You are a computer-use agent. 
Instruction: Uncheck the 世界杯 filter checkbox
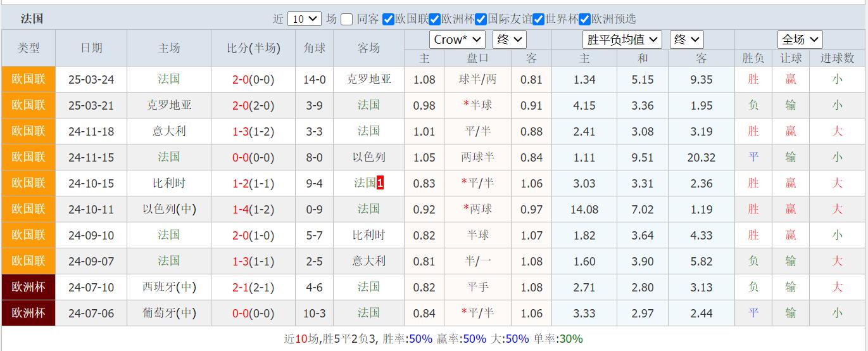(x=539, y=19)
